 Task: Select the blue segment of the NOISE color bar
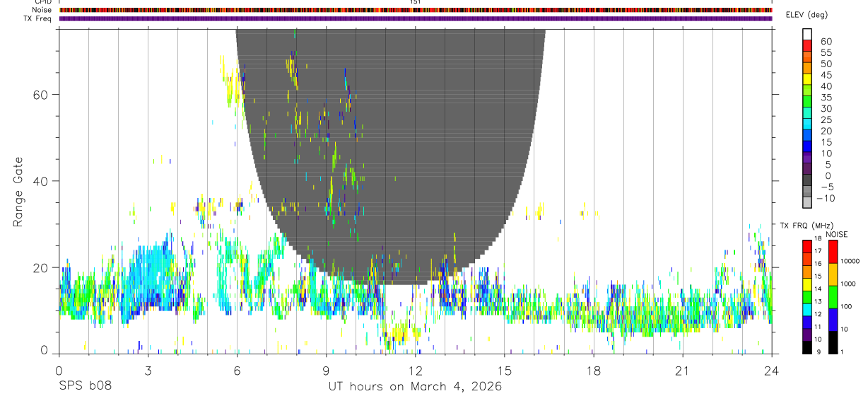[x=833, y=320]
